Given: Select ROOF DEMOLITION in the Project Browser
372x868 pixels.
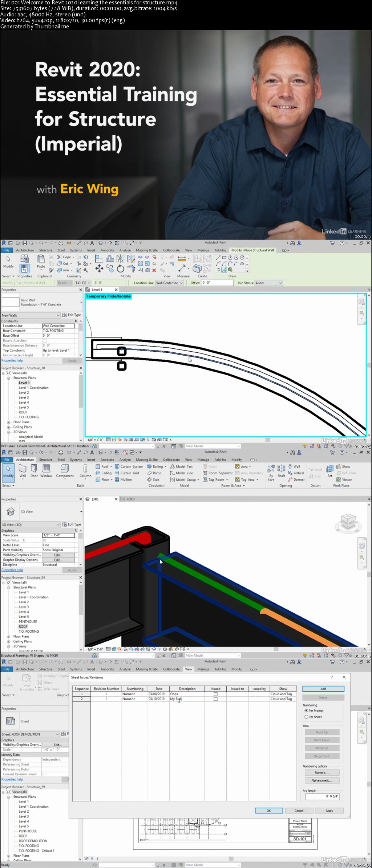Looking at the screenshot, I should click(33, 841).
